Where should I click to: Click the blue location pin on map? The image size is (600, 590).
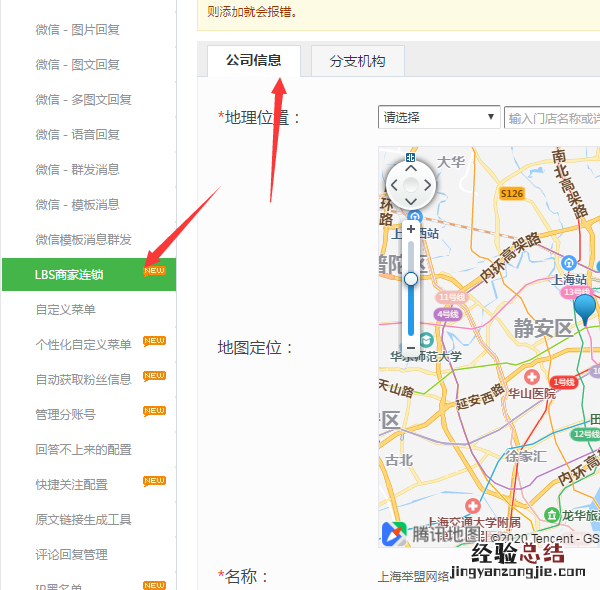pyautogui.click(x=584, y=306)
